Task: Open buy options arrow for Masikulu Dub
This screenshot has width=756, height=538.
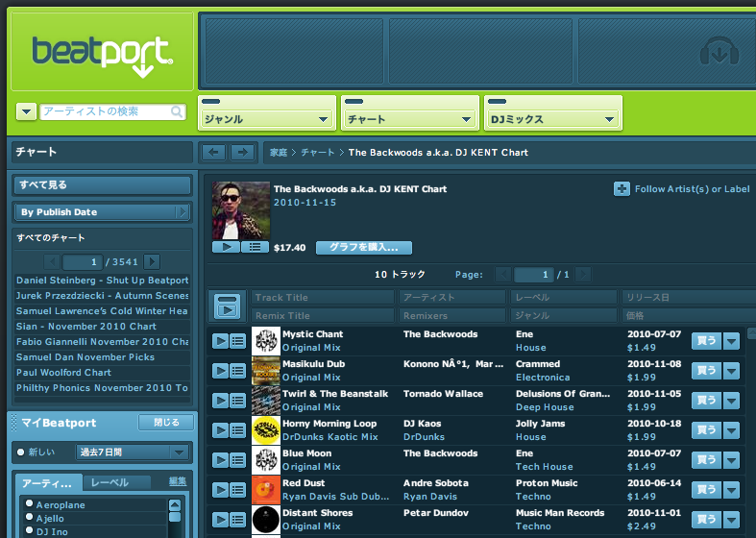Action: click(731, 371)
